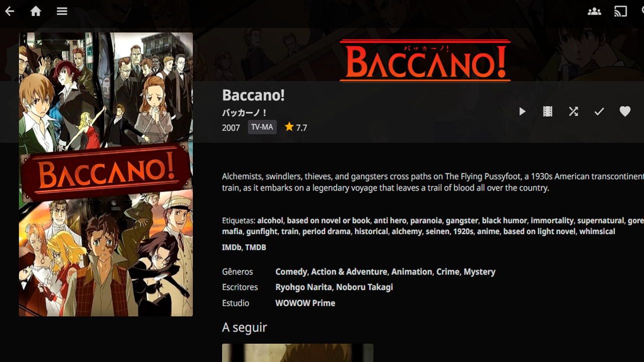Click the Baccano! poster image

point(106,174)
